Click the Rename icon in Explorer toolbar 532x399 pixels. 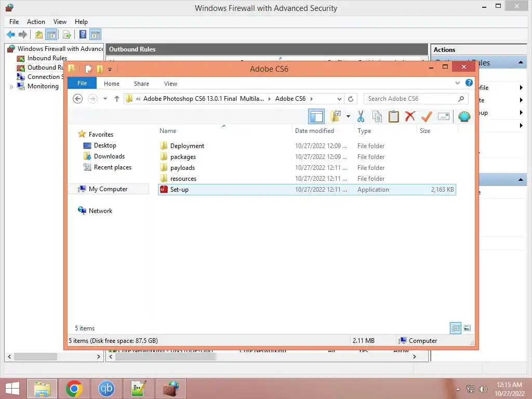click(444, 116)
